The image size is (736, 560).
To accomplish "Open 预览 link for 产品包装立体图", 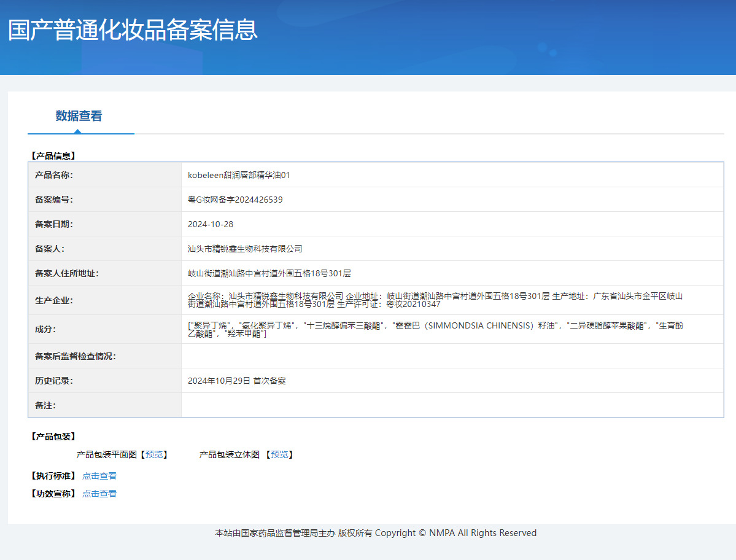I will [279, 454].
